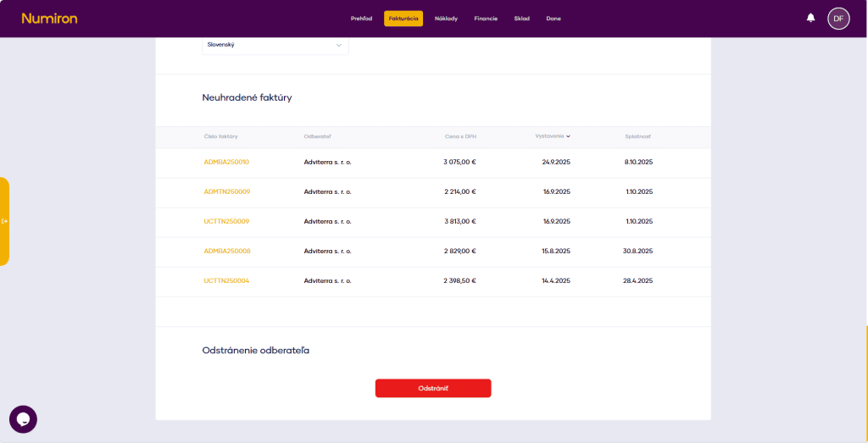The height and width of the screenshot is (443, 868).
Task: Open invoice ADMTN250009
Action: (226, 191)
